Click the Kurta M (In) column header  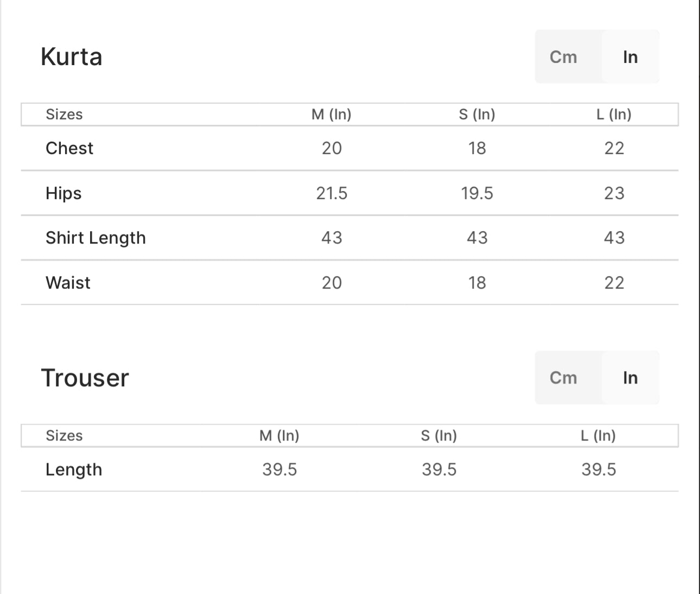click(x=332, y=114)
